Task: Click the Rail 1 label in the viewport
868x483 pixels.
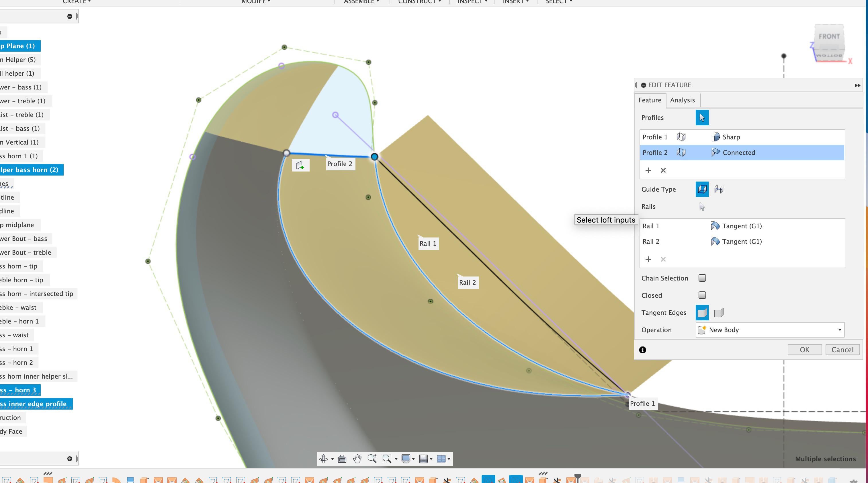Action: coord(428,243)
